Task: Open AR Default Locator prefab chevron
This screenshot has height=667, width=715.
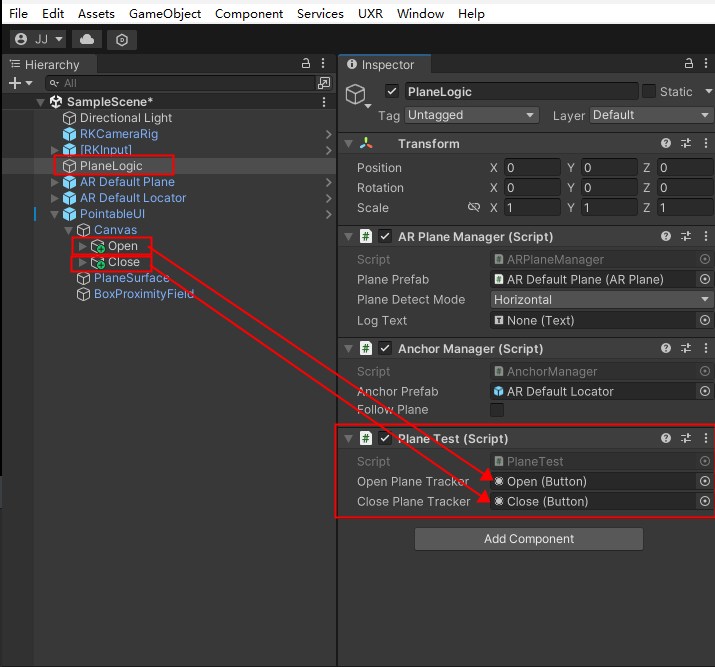Action: (x=328, y=198)
